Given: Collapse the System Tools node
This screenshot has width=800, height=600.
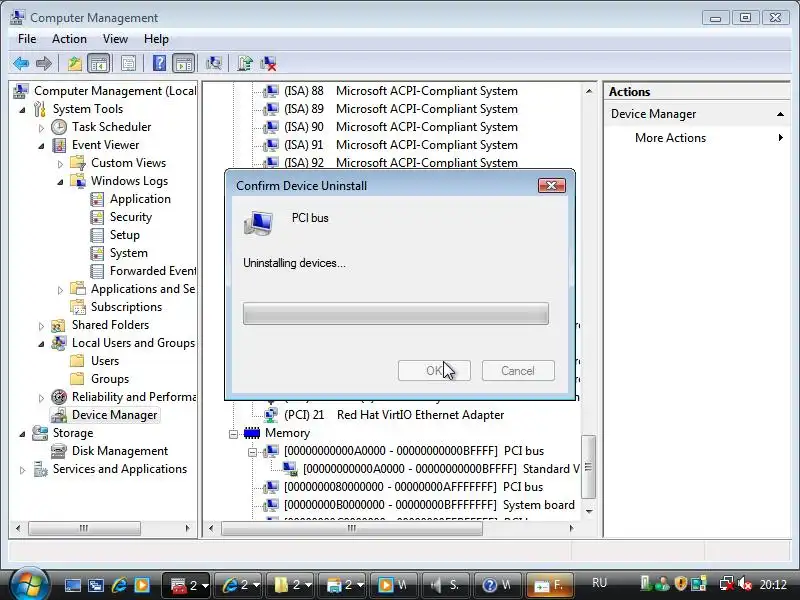Looking at the screenshot, I should (x=22, y=110).
